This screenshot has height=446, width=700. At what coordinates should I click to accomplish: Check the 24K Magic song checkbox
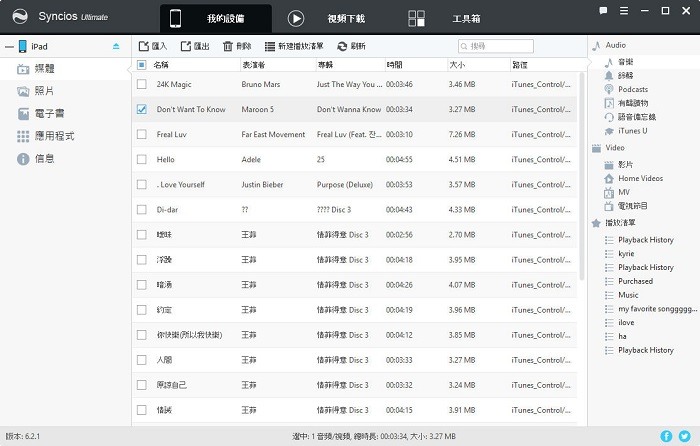coord(142,84)
